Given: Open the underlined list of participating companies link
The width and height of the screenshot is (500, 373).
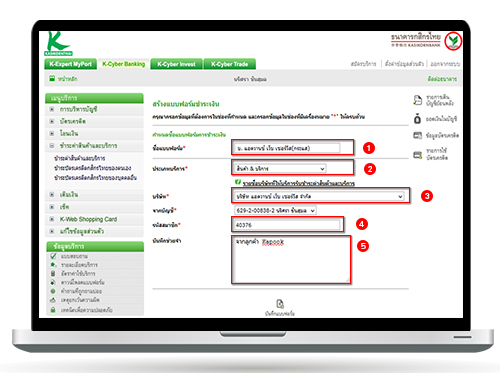Looking at the screenshot, I should 299,183.
